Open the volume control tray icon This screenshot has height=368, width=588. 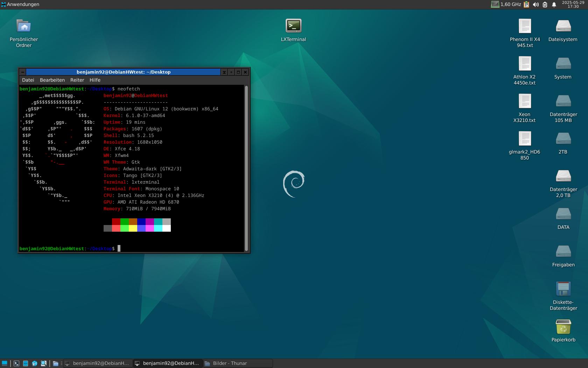point(535,4)
